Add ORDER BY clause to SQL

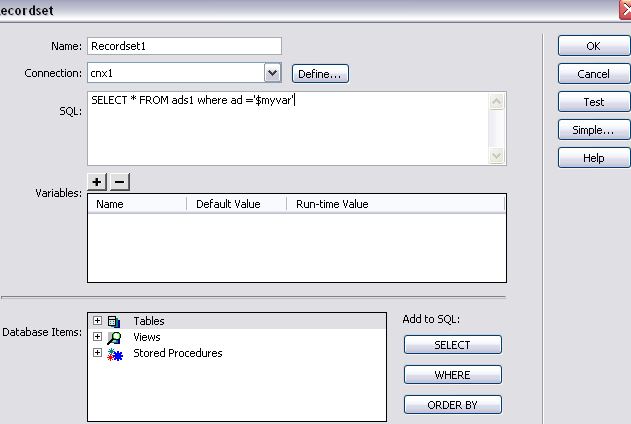[x=452, y=405]
